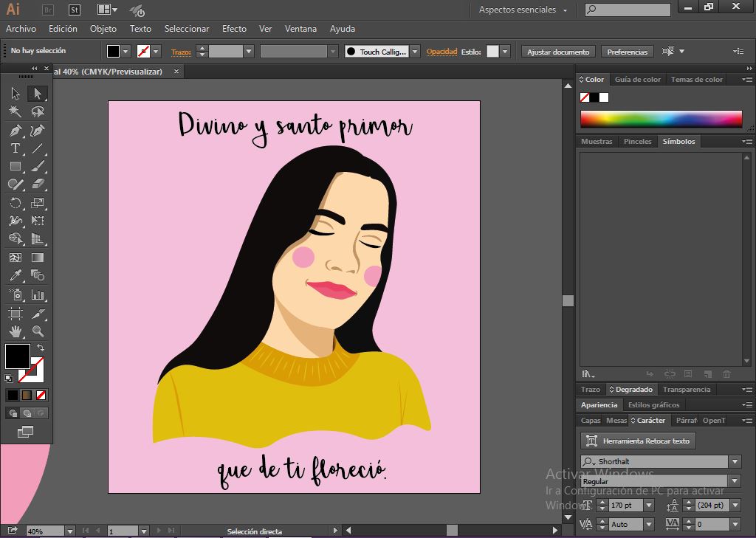Open the orange Trazo link in control bar
The height and width of the screenshot is (538, 756).
click(x=181, y=52)
